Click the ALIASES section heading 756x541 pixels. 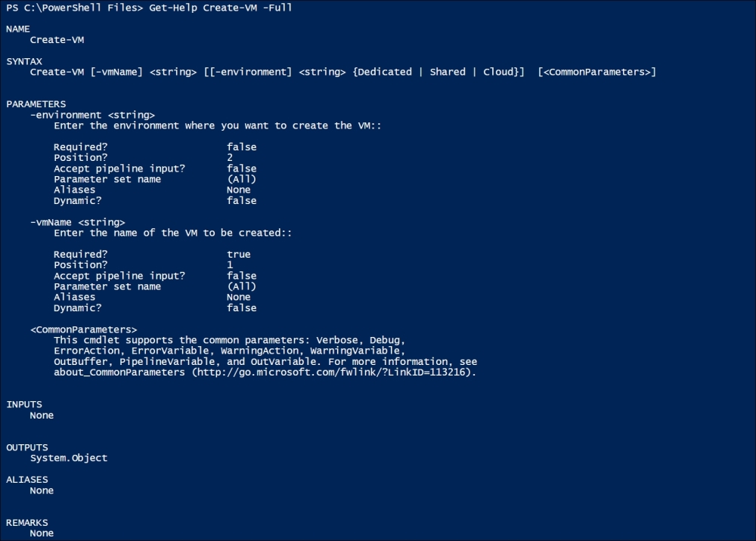[x=27, y=480]
